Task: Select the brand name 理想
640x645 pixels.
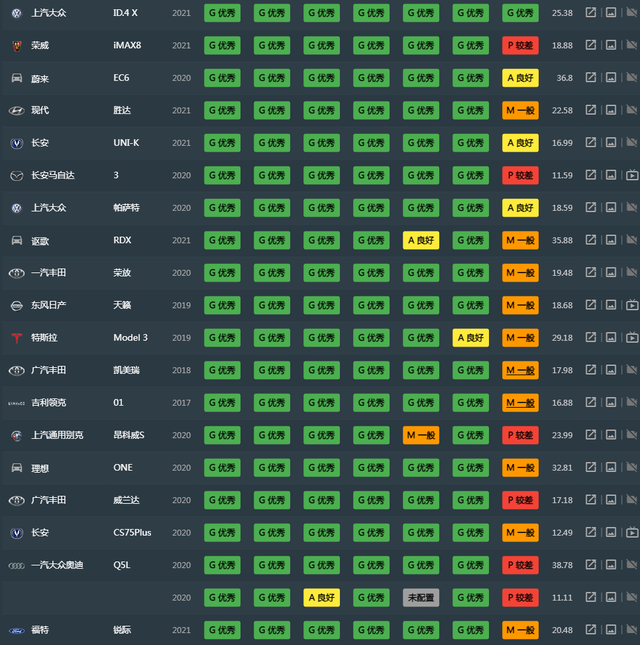Action: click(40, 468)
